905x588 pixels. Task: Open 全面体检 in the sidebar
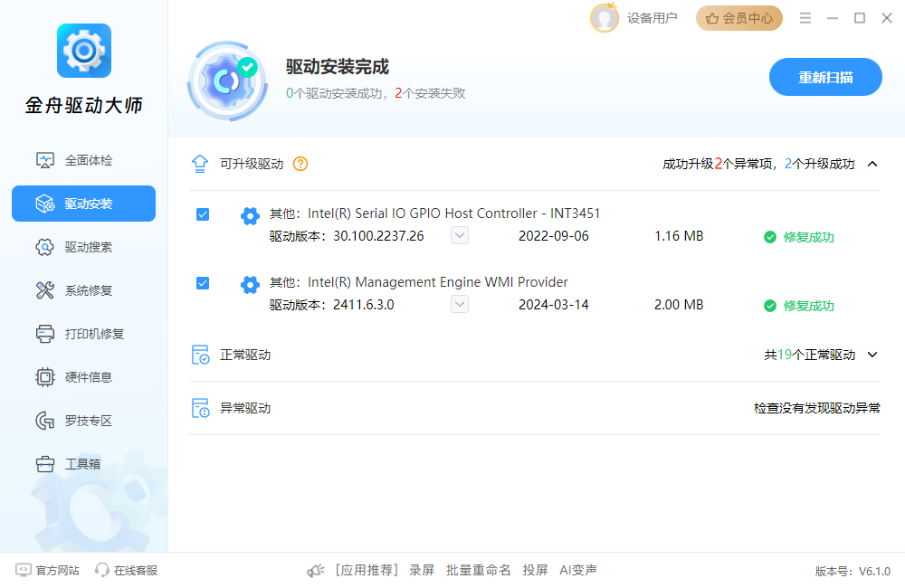click(x=88, y=160)
